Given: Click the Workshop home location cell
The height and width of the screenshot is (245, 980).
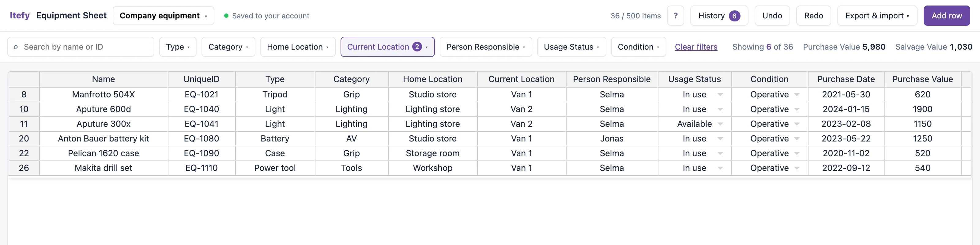Looking at the screenshot, I should click(432, 168).
